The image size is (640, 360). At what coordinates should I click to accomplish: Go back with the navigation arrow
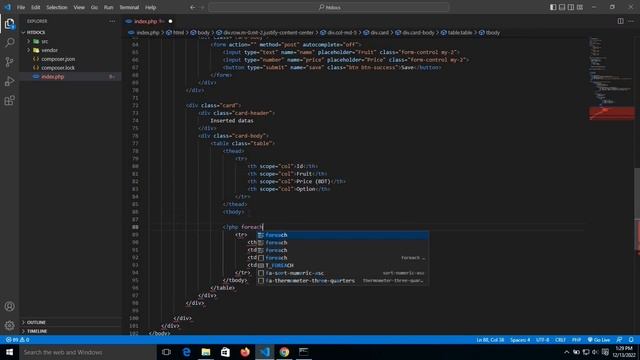point(192,7)
